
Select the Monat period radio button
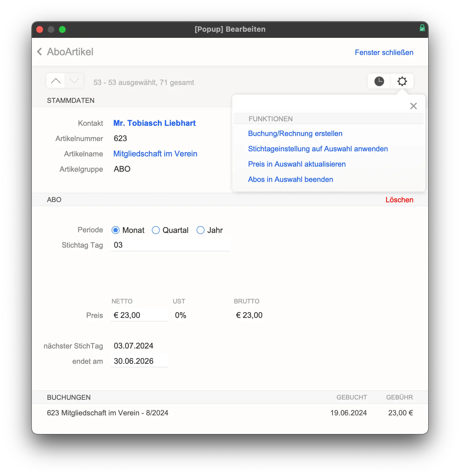(116, 230)
